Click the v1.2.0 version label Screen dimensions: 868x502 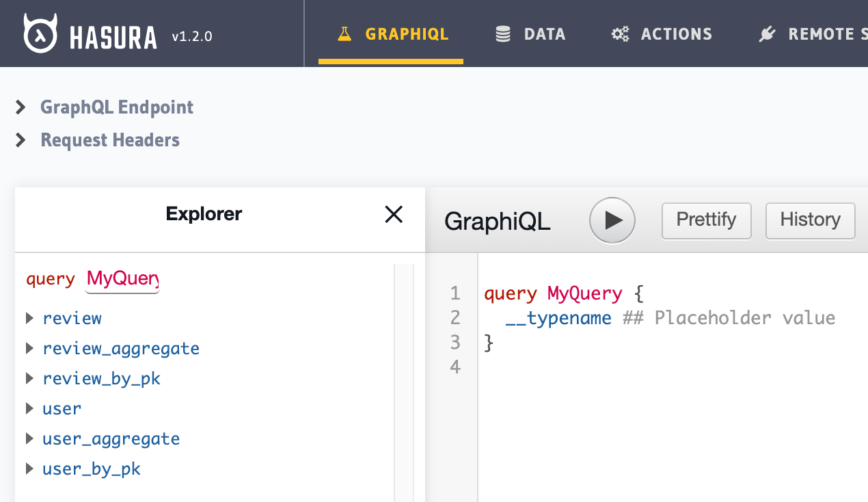191,36
